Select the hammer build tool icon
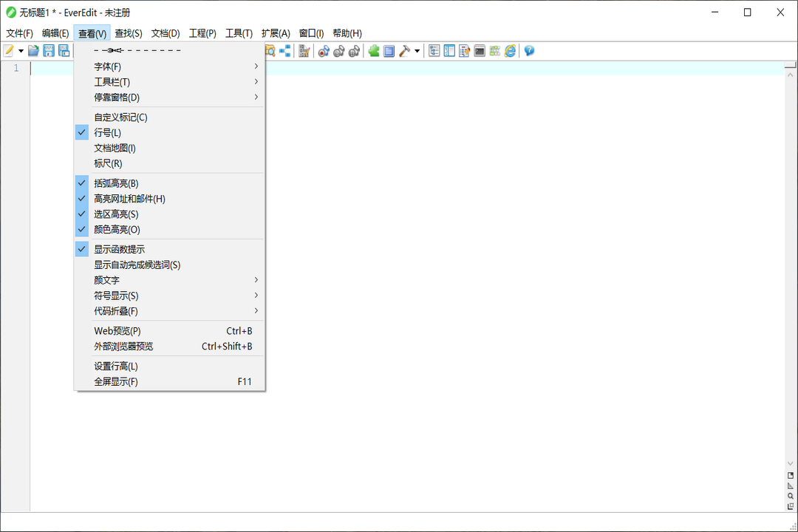798x532 pixels. click(405, 50)
